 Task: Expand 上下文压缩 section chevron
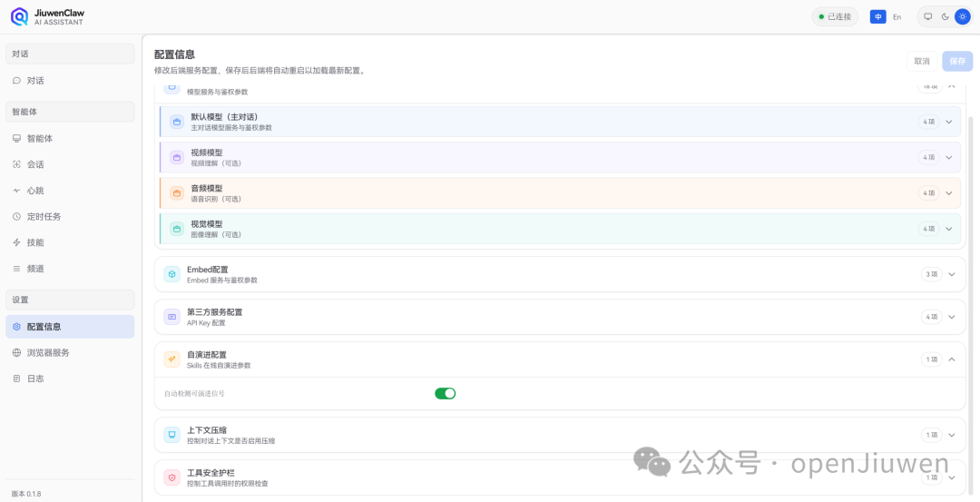point(952,435)
